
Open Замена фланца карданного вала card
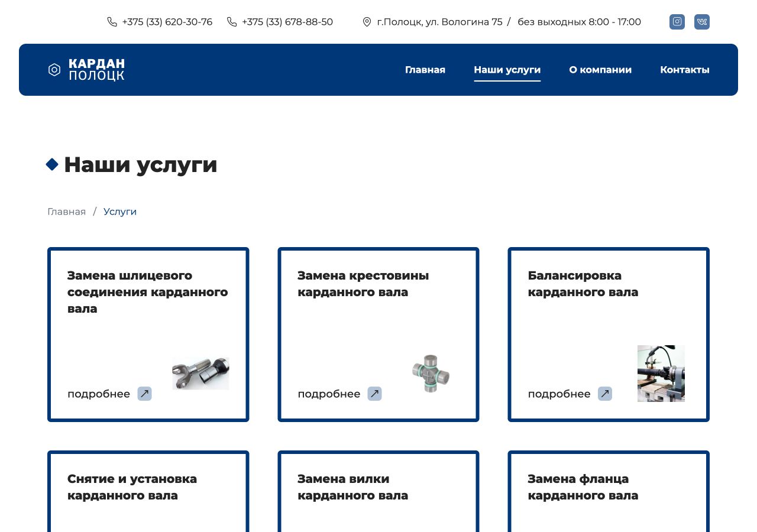[x=609, y=491]
